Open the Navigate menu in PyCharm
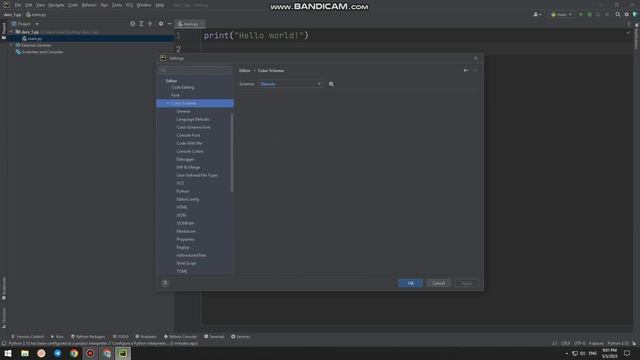This screenshot has width=640, height=360. click(x=56, y=5)
